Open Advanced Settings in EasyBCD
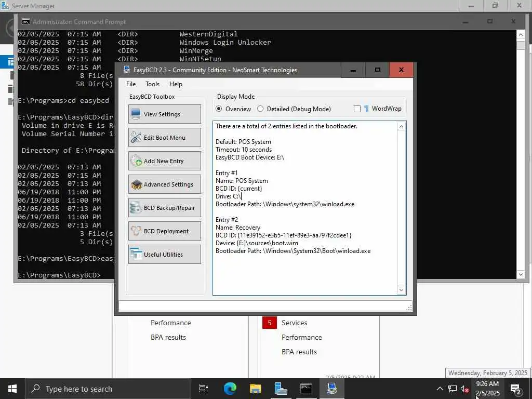 [x=165, y=184]
